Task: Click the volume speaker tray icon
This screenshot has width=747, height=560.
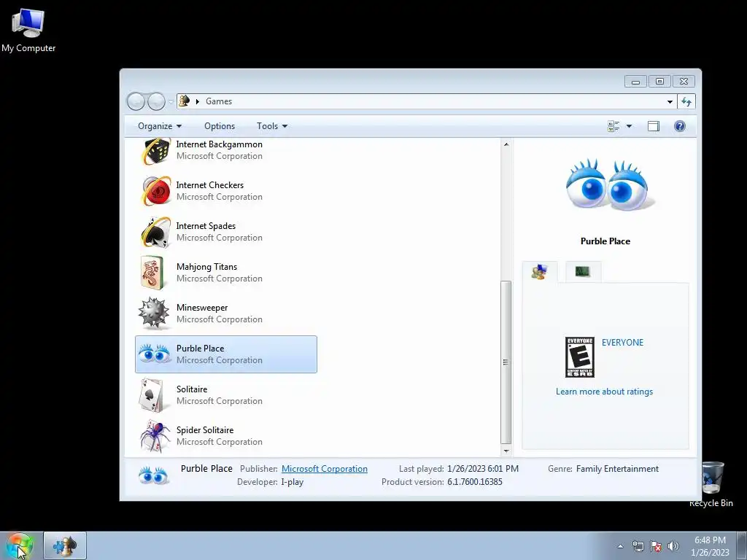Action: click(673, 546)
